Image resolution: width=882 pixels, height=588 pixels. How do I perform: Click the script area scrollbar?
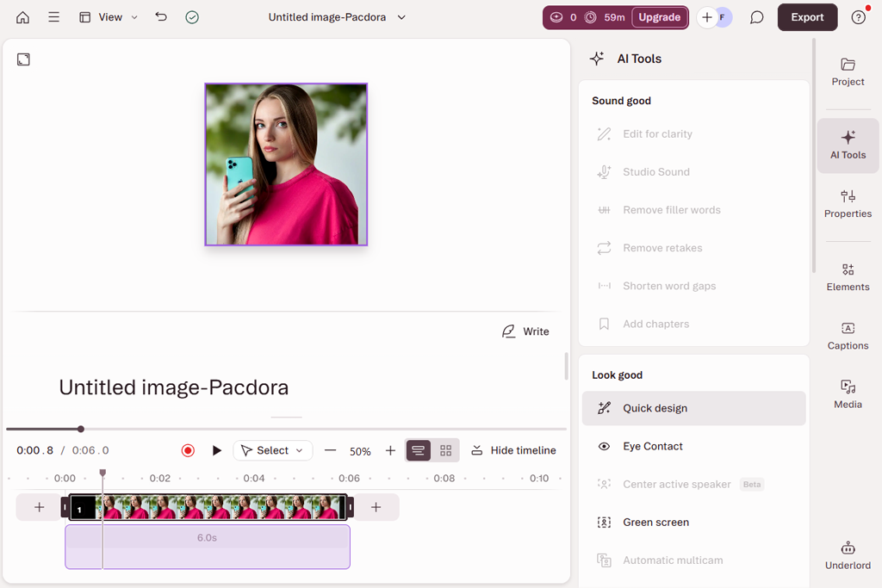click(x=566, y=367)
